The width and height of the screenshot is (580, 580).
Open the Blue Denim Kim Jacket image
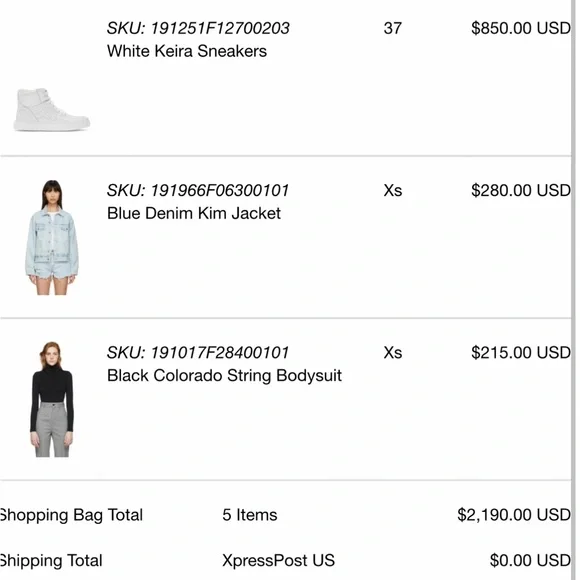pos(52,237)
